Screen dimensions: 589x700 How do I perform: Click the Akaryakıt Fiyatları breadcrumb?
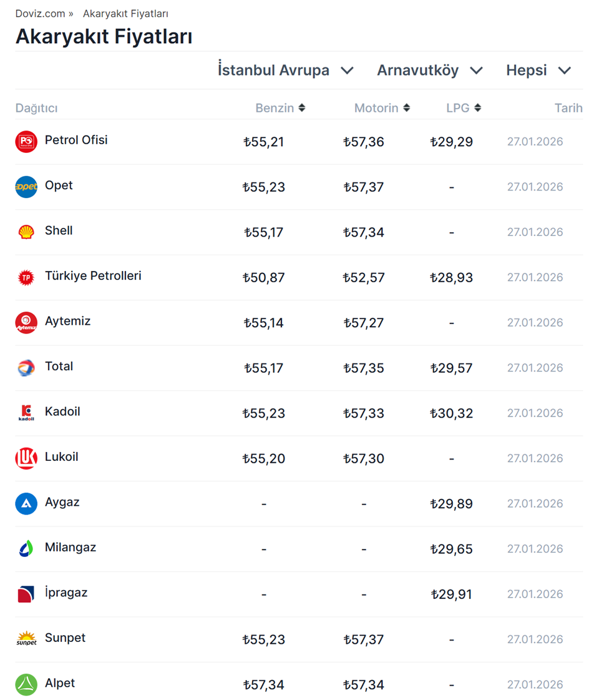(x=125, y=14)
